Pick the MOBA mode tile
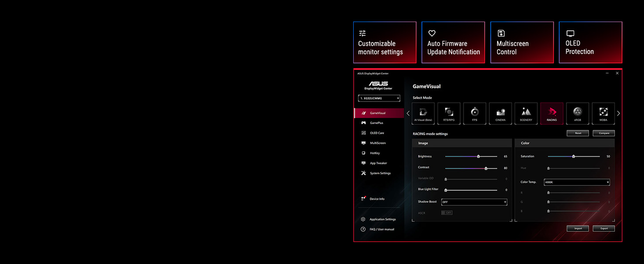Viewport: 644px width, 264px height. click(604, 114)
